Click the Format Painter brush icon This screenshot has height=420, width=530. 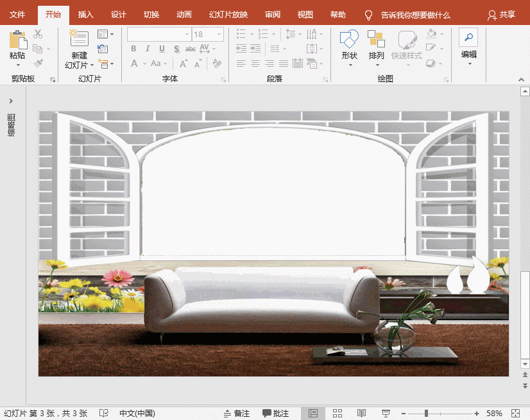pyautogui.click(x=38, y=63)
